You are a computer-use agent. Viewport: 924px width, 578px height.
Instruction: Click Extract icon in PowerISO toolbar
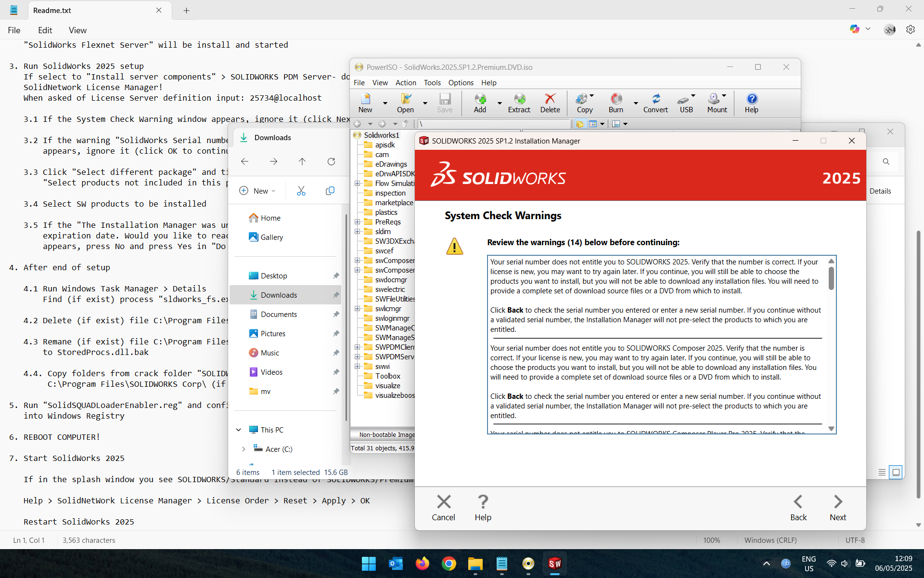click(519, 103)
